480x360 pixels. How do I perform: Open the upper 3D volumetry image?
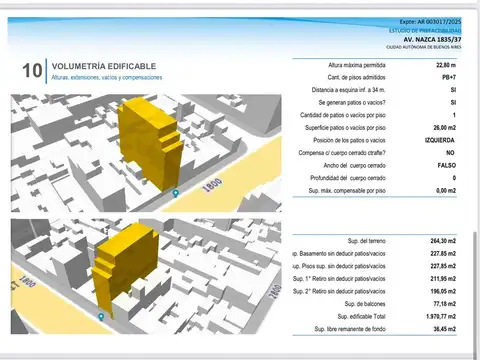tap(146, 153)
